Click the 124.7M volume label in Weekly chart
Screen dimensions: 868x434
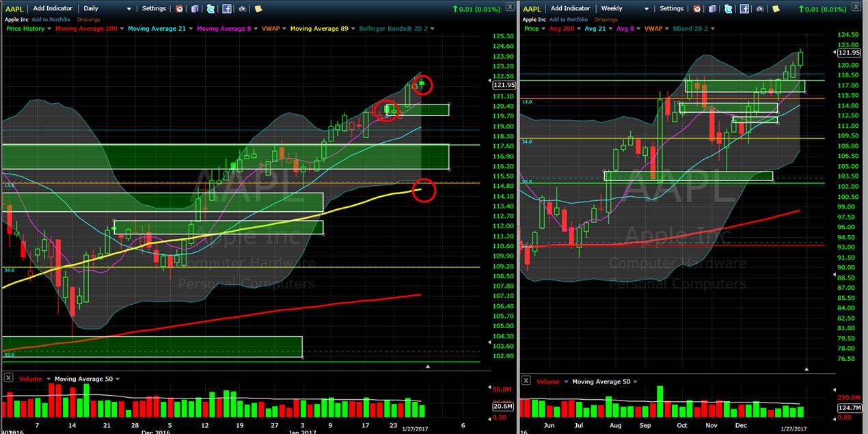(x=848, y=407)
